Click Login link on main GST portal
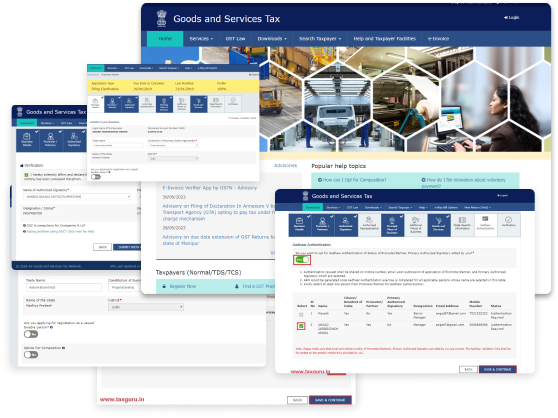The width and height of the screenshot is (558, 418). (x=511, y=17)
